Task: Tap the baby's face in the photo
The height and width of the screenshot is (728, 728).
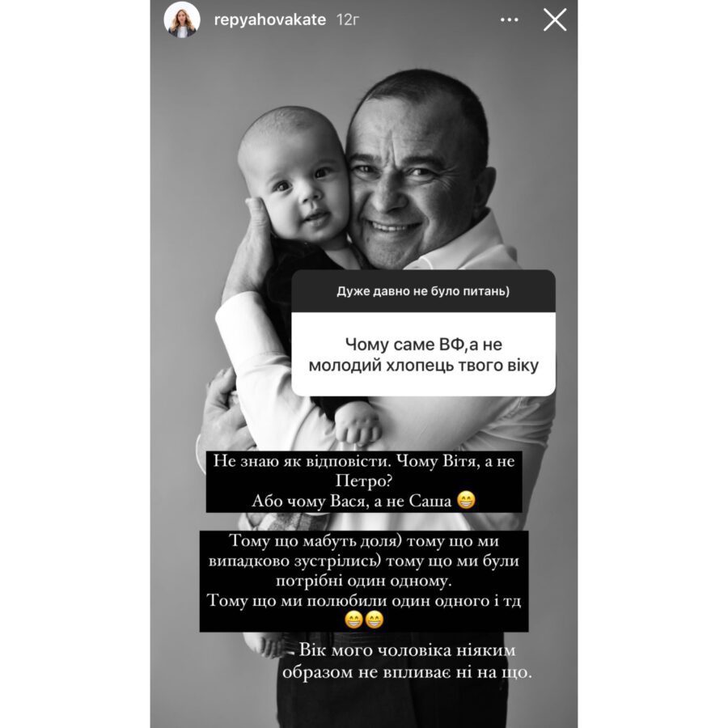Action: tap(297, 186)
